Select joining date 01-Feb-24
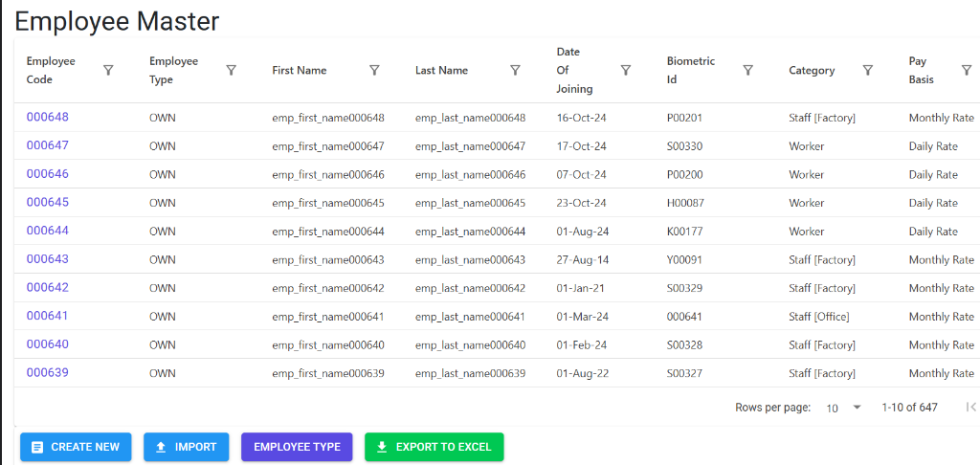The height and width of the screenshot is (465, 980). (x=581, y=345)
